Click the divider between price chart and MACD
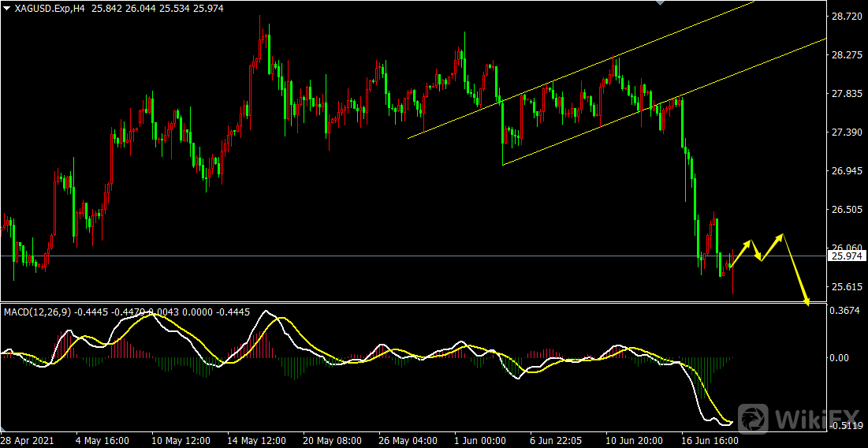 click(x=394, y=303)
